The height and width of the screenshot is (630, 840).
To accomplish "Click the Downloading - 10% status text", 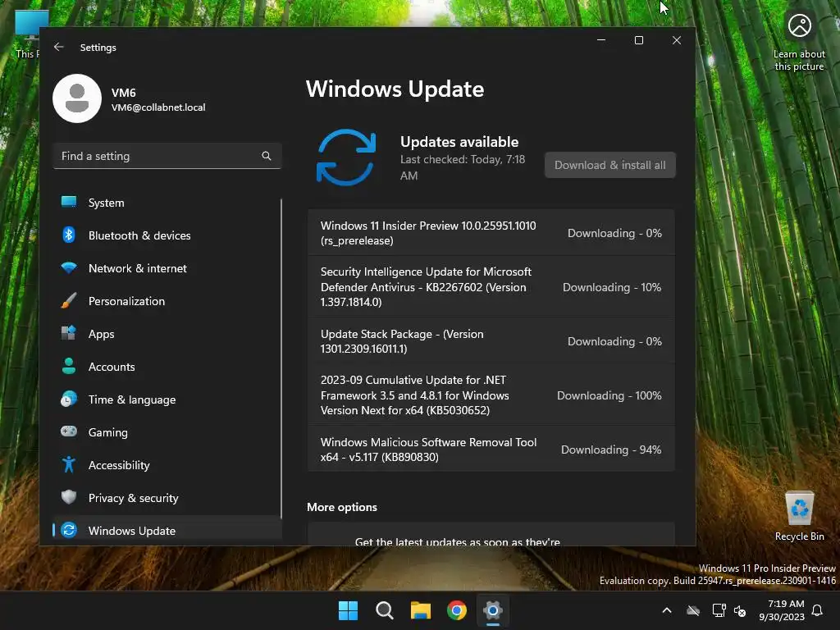I will pos(612,287).
